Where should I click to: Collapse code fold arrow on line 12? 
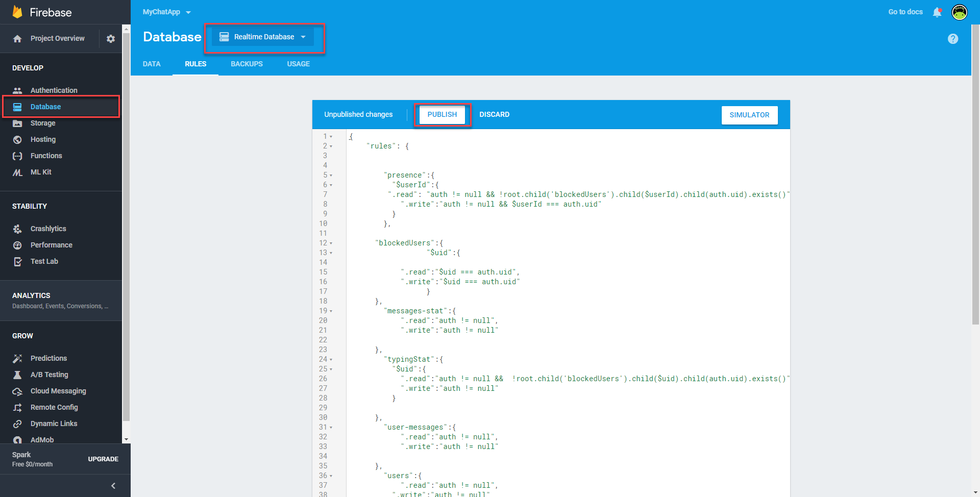331,243
